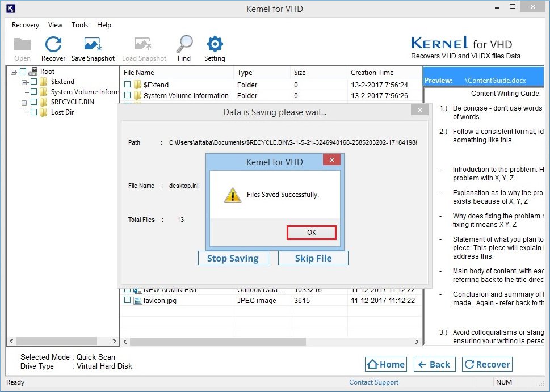
Task: Tick the favicon.jpg checkbox
Action: (127, 300)
